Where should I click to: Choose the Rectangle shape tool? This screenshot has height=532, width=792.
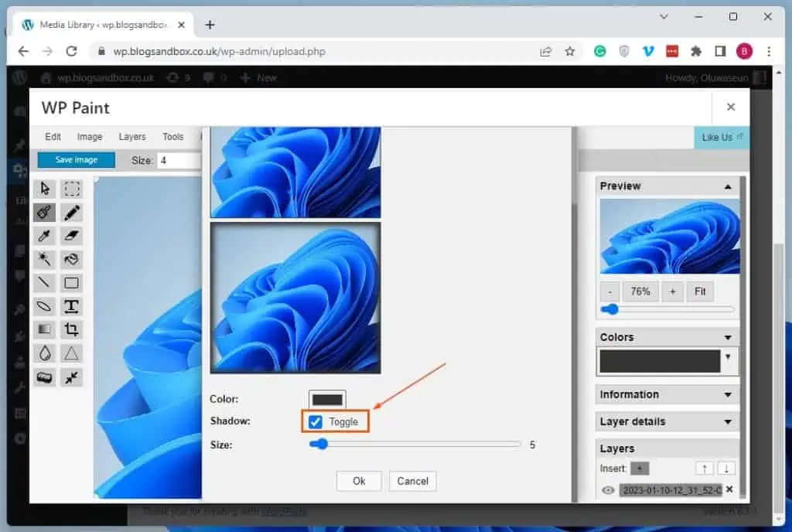click(71, 283)
